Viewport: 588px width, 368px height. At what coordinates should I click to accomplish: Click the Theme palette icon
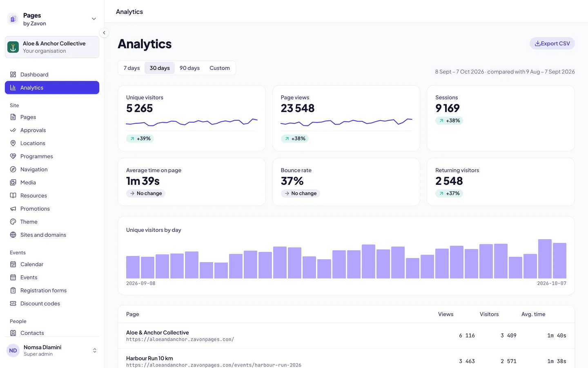(x=13, y=222)
